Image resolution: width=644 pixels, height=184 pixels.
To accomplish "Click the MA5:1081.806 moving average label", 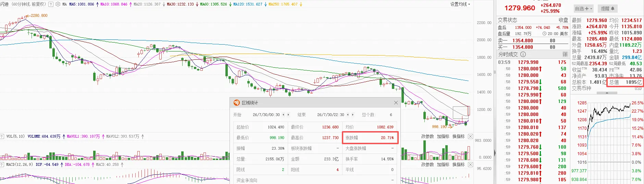I will [82, 4].
